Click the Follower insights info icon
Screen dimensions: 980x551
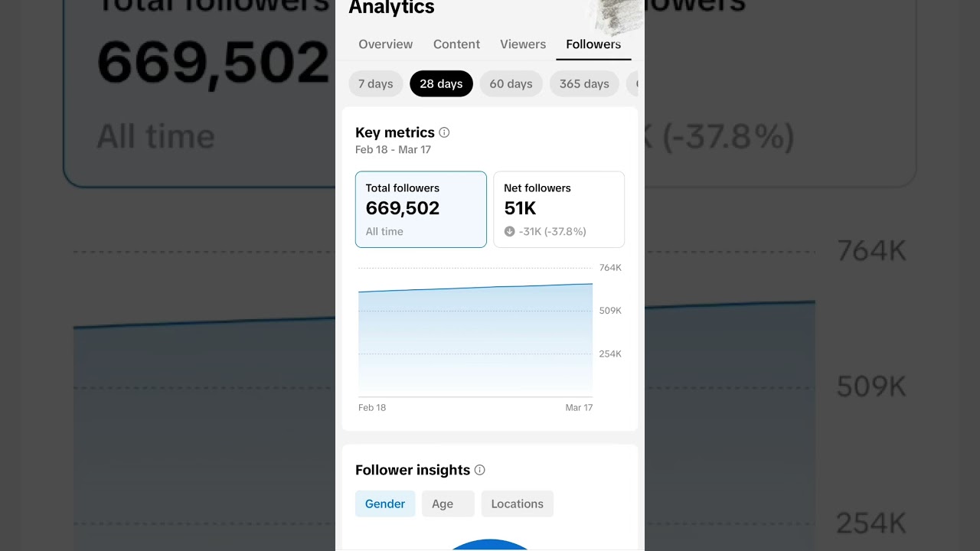click(479, 470)
